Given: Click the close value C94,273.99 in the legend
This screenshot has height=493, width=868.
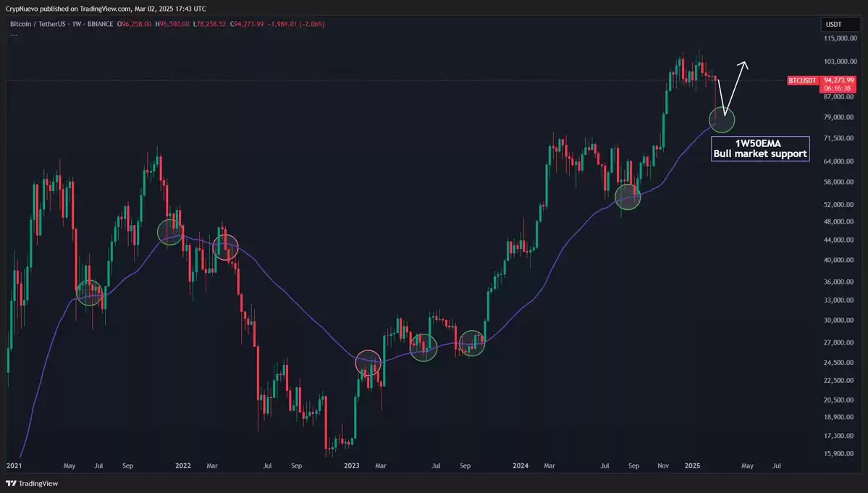Looking at the screenshot, I should tap(247, 25).
